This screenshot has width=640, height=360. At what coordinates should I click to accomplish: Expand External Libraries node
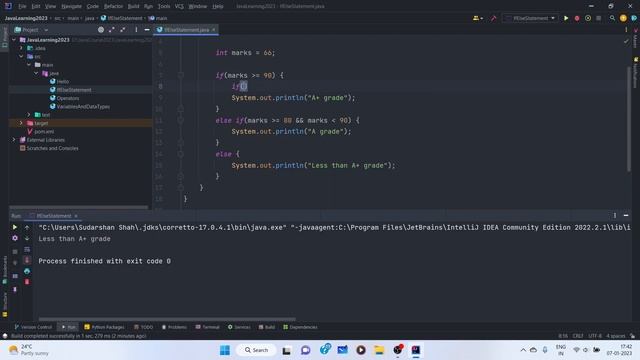point(14,140)
